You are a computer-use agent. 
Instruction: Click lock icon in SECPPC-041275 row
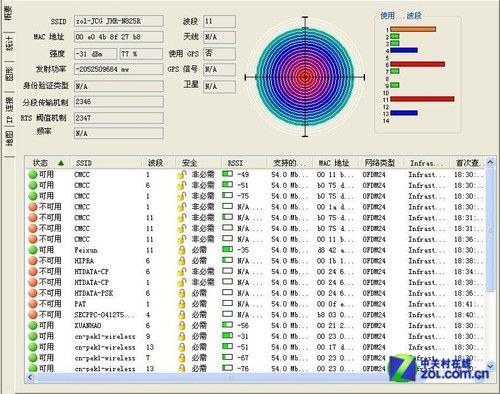pos(182,315)
